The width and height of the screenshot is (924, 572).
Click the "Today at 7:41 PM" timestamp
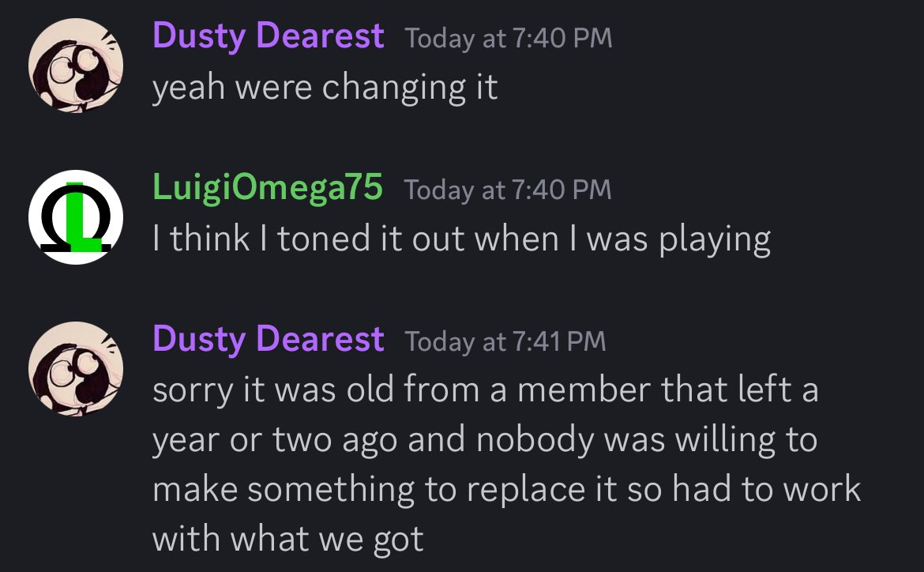pos(505,341)
